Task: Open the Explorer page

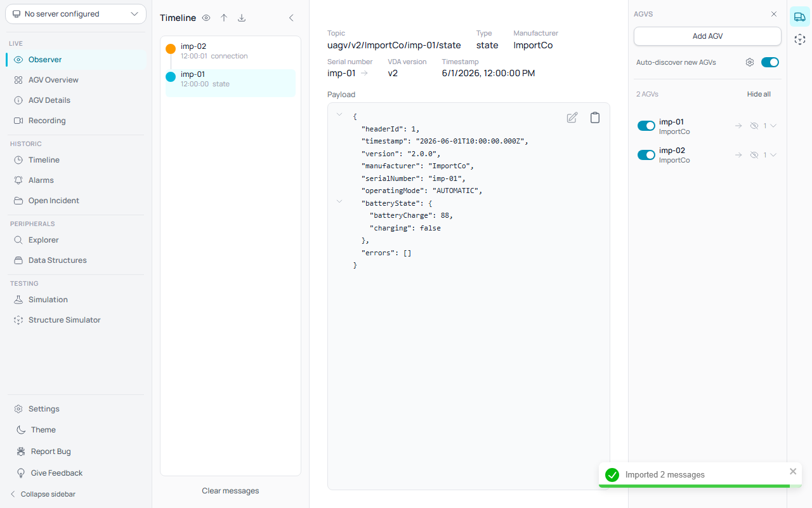Action: pos(76,240)
